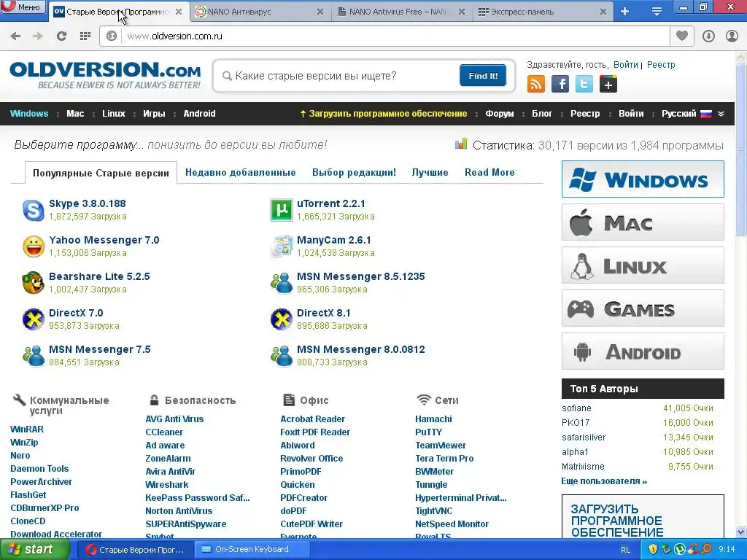Click the site info globe icon in address bar
The width and height of the screenshot is (747, 560).
click(112, 36)
